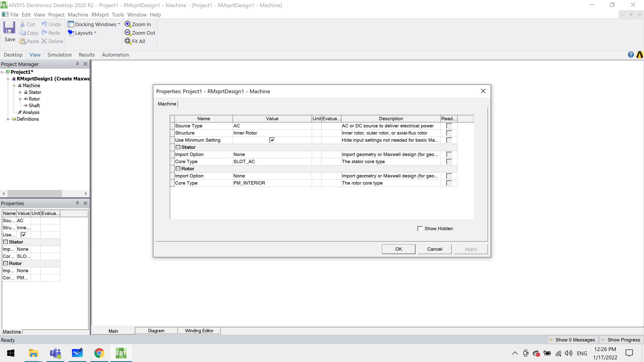Pin the Project Manager panel

77,64
